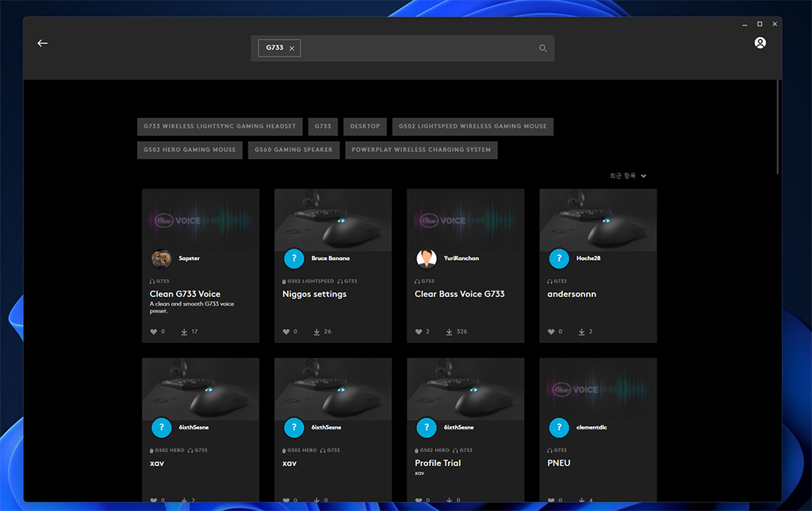Image resolution: width=812 pixels, height=511 pixels.
Task: Click the Clean G733 Voice title
Action: tap(185, 294)
